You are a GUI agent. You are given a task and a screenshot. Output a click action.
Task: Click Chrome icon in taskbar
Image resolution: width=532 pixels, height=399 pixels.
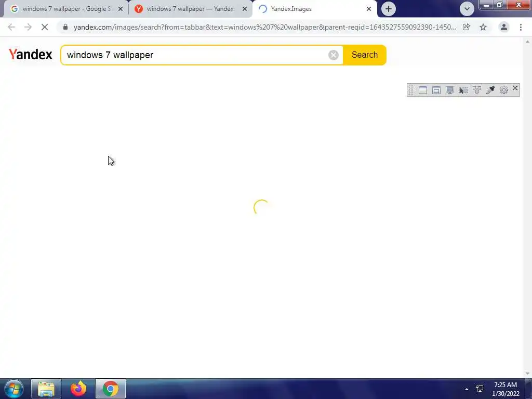click(x=111, y=389)
